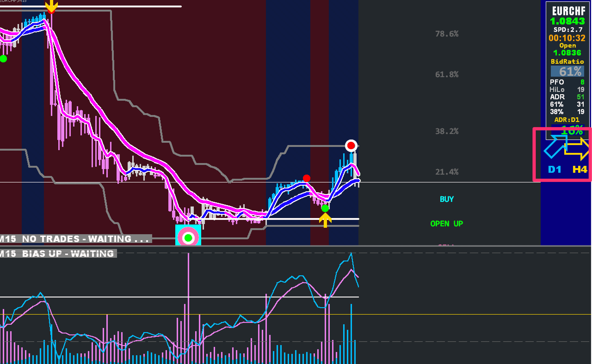Click the M15 BIAS UP - WAITING banner

tap(58, 254)
